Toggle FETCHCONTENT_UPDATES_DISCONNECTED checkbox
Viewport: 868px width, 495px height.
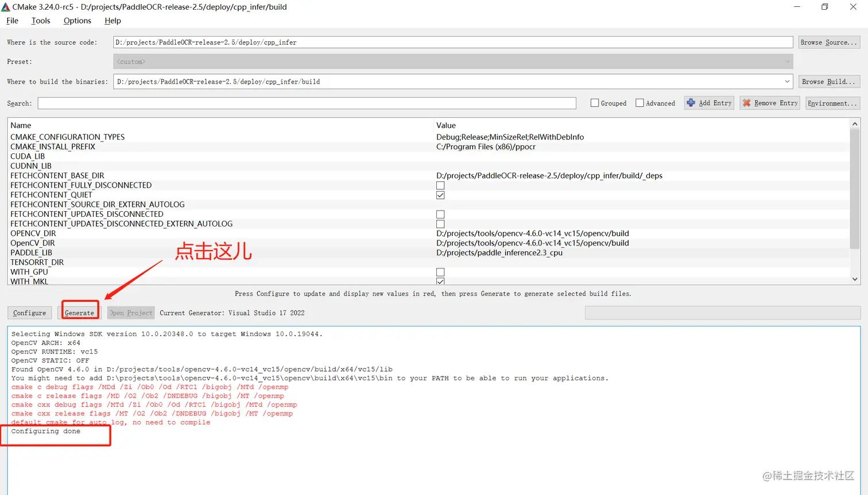tap(440, 215)
